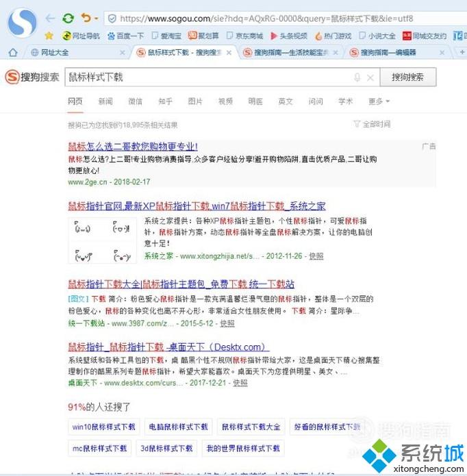Viewport: 467px width, 476px height.
Task: Open 鼠标指针下载 桌面天下 Desktx.com result
Action: 168,347
